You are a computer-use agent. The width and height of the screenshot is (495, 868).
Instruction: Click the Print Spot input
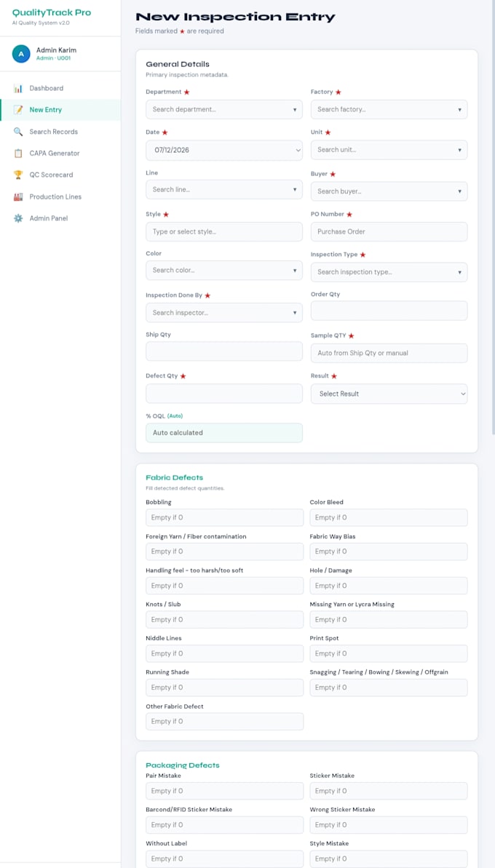point(389,654)
